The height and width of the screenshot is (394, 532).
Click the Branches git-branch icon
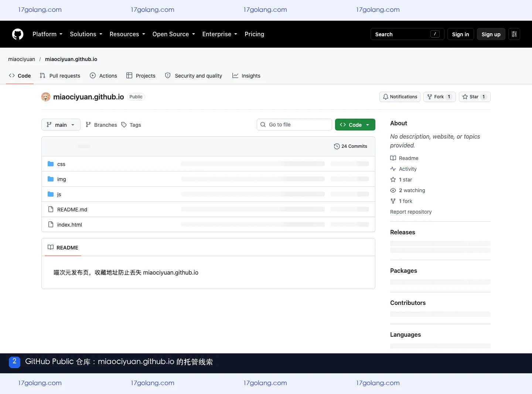[x=88, y=125]
